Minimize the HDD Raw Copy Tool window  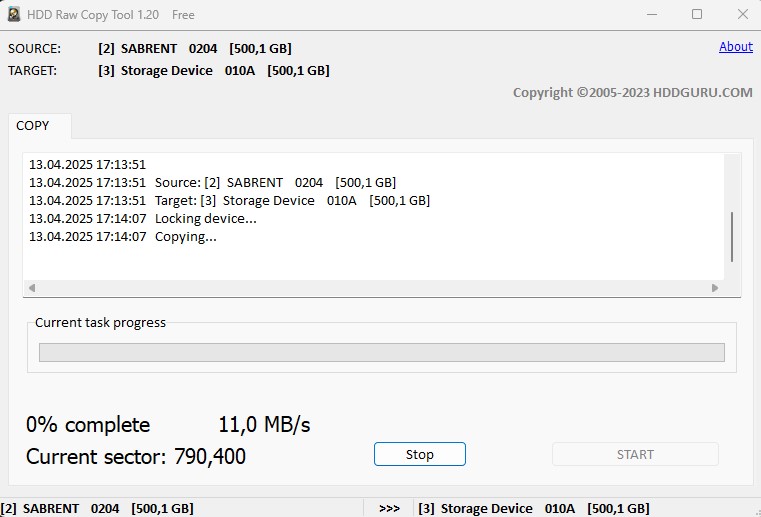652,15
